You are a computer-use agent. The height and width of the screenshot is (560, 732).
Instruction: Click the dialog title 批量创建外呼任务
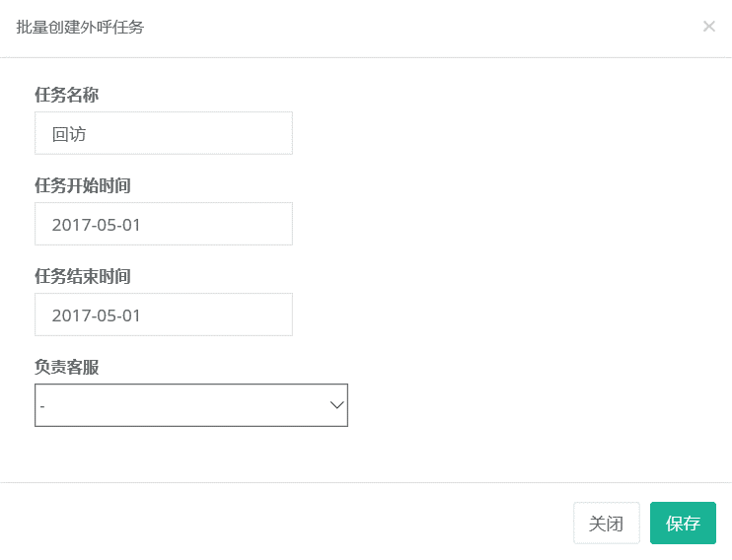tap(80, 27)
